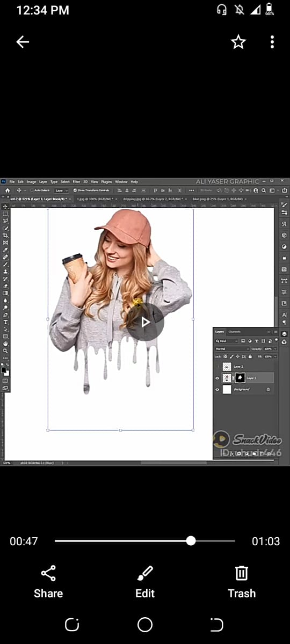
Task: Select the Pen tool
Action: click(6, 314)
